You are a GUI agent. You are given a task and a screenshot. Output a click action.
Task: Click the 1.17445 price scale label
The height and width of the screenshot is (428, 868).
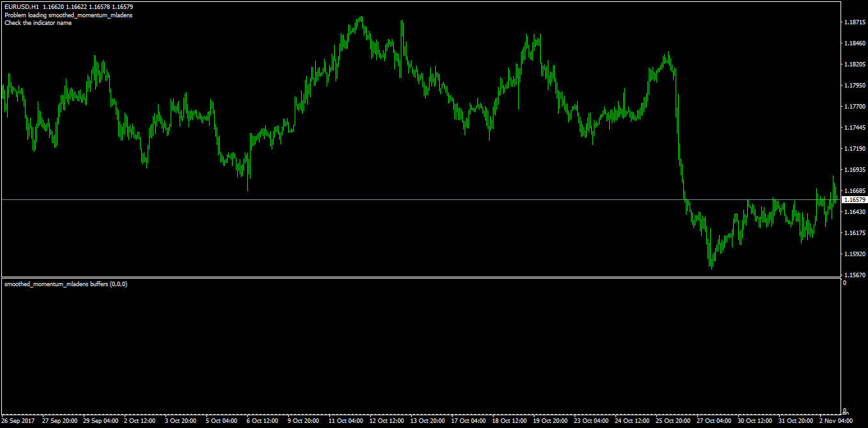[x=855, y=128]
